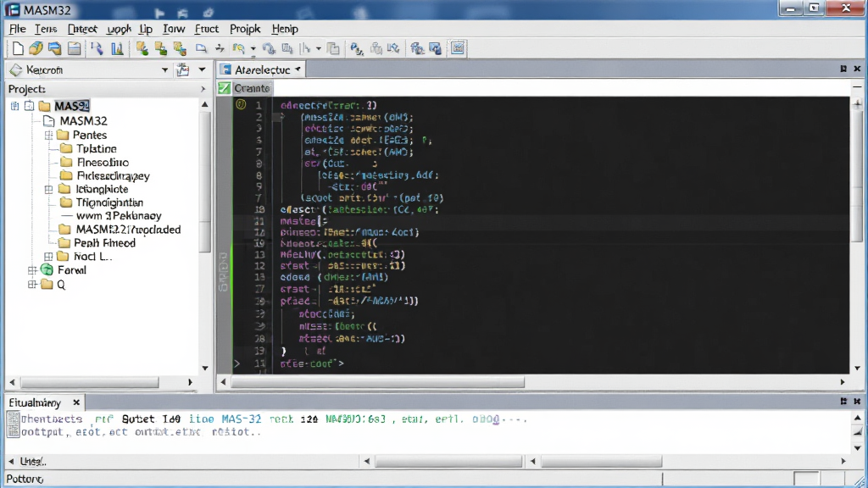Select the Peah Fimeod folder
This screenshot has width=868, height=488.
click(104, 243)
